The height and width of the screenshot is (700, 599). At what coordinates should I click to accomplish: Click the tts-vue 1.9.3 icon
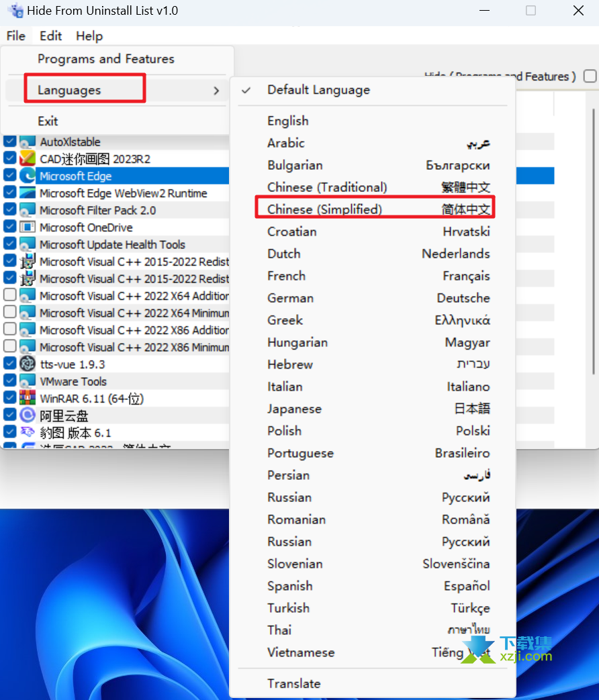pyautogui.click(x=28, y=364)
